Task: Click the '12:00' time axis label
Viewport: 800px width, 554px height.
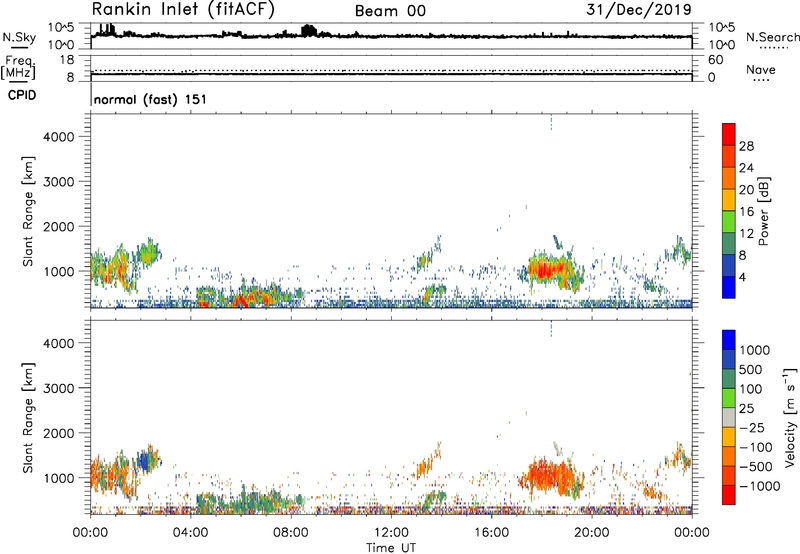Action: pos(391,533)
